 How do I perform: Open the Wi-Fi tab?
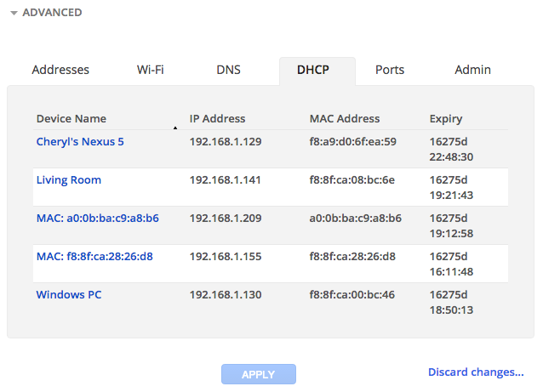click(x=151, y=70)
